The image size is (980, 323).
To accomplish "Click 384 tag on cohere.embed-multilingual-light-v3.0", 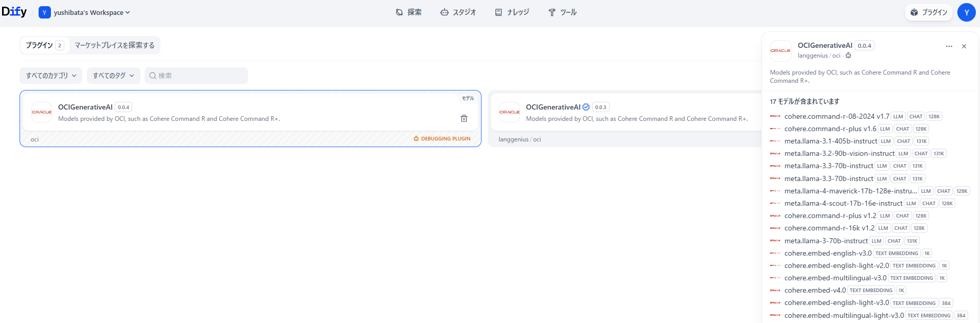I will [961, 316].
